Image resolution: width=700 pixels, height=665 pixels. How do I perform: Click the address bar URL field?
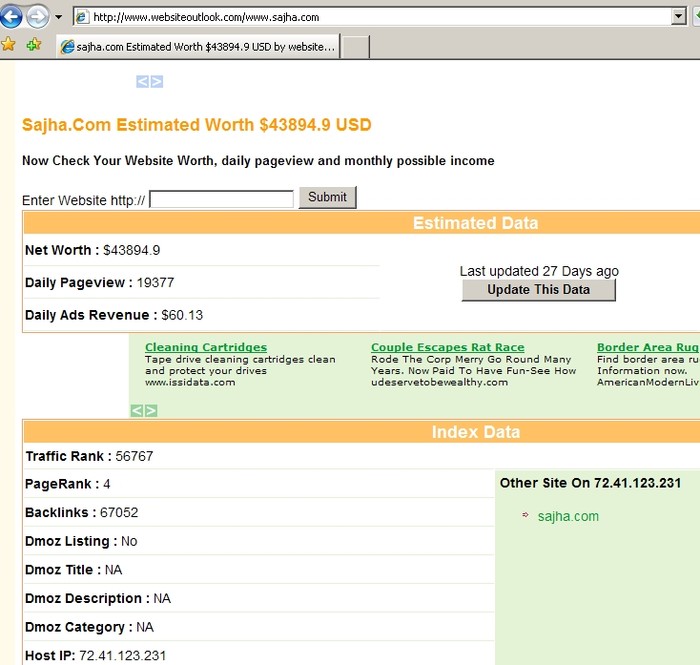pyautogui.click(x=380, y=17)
